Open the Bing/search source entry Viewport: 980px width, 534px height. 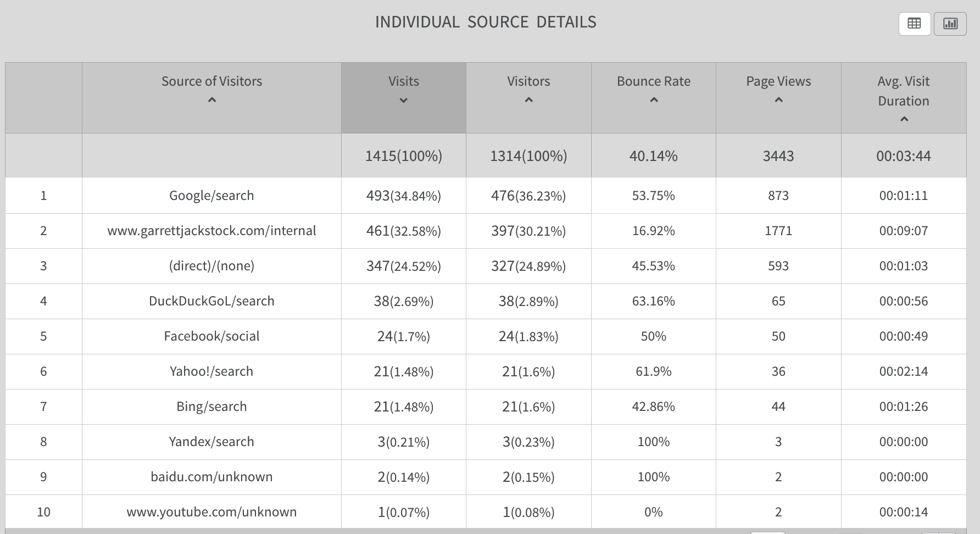tap(211, 407)
